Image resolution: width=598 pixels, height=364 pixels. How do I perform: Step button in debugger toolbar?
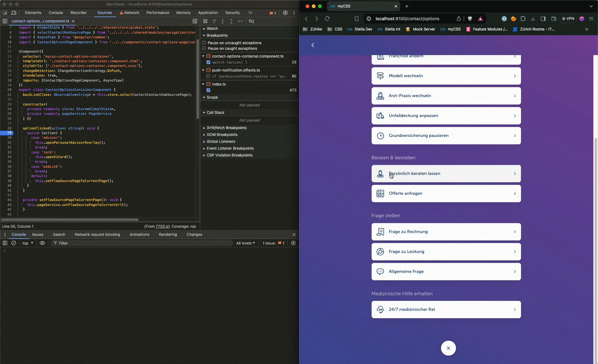click(x=240, y=21)
